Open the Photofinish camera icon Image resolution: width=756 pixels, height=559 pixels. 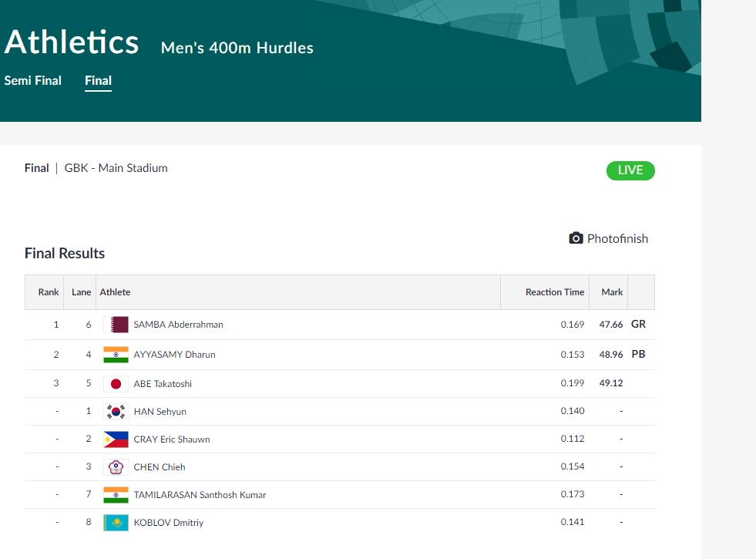coord(576,238)
